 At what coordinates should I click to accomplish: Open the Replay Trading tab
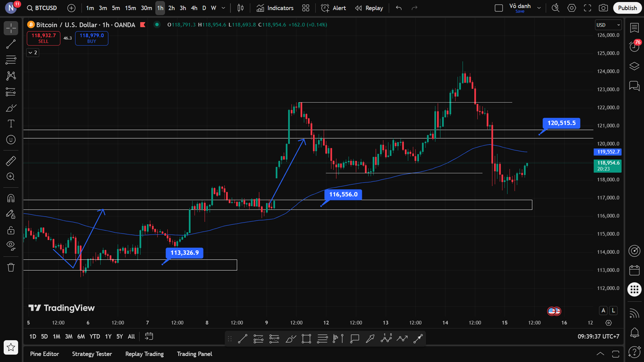coord(144,354)
